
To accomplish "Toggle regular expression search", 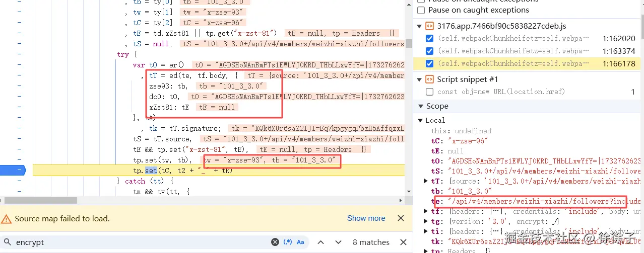I will (x=288, y=242).
